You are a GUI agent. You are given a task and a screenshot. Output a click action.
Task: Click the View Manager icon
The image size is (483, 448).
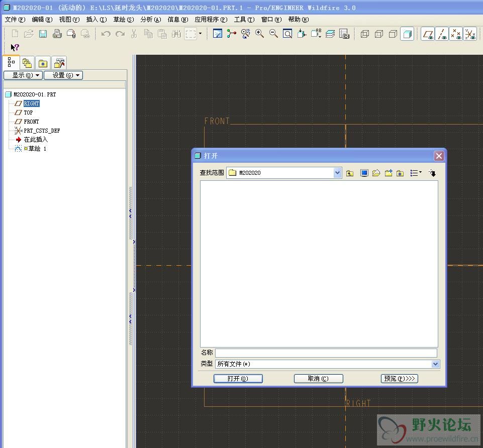(344, 34)
